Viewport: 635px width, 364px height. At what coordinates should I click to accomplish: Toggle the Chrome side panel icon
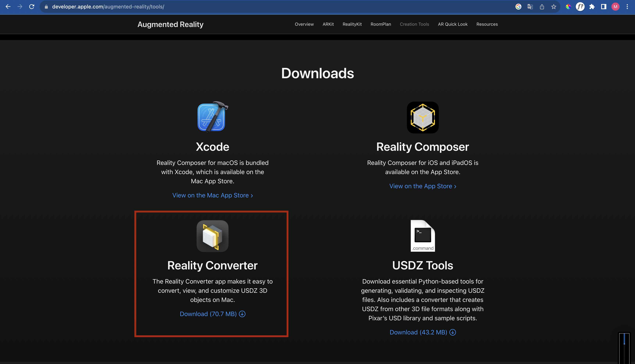coord(604,7)
